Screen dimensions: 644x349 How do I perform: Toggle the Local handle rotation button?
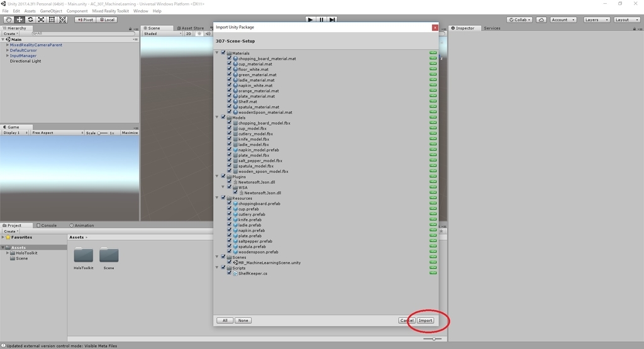click(108, 19)
